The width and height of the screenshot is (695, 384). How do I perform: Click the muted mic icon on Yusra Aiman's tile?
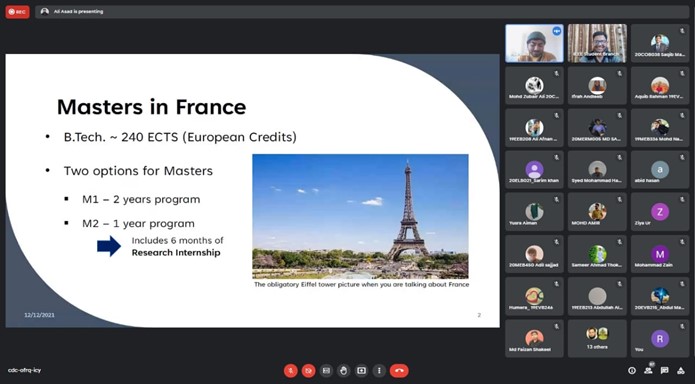pos(557,200)
